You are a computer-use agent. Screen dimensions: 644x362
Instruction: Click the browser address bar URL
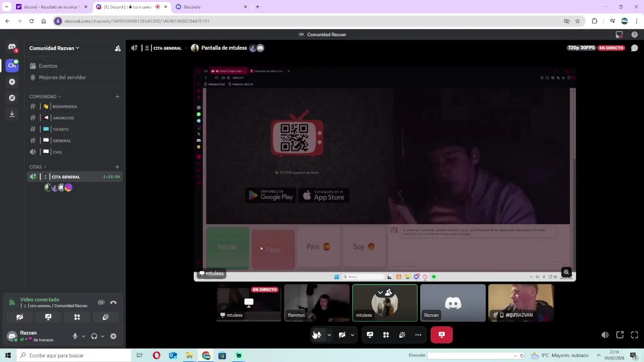point(137,21)
